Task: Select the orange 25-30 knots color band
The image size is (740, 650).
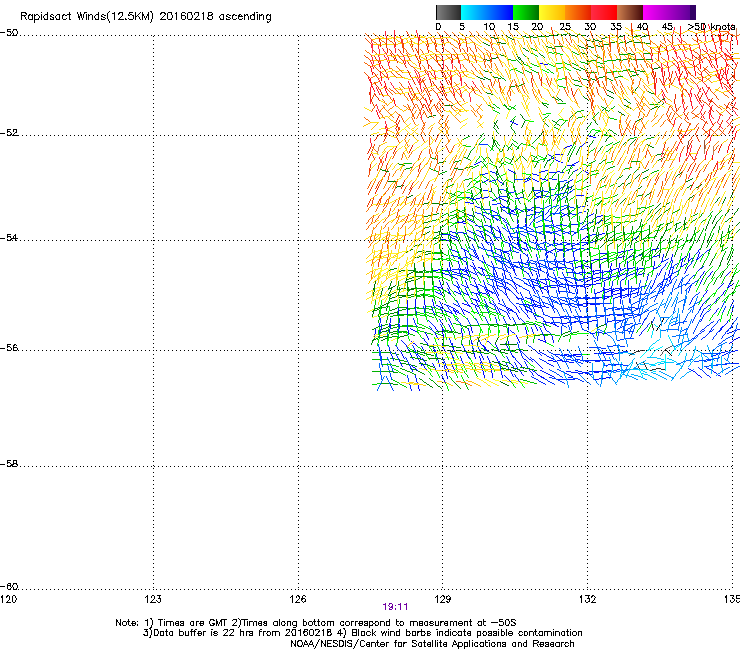Action: [578, 12]
